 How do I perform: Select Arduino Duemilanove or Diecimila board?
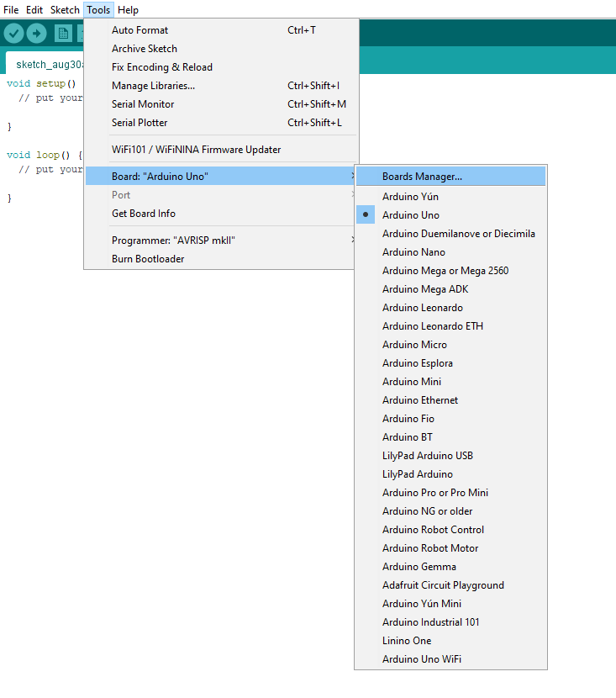pos(451,234)
